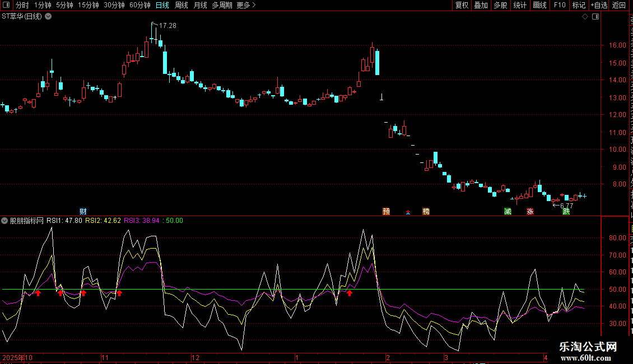Select the 30分钟 period tab

tap(114, 5)
